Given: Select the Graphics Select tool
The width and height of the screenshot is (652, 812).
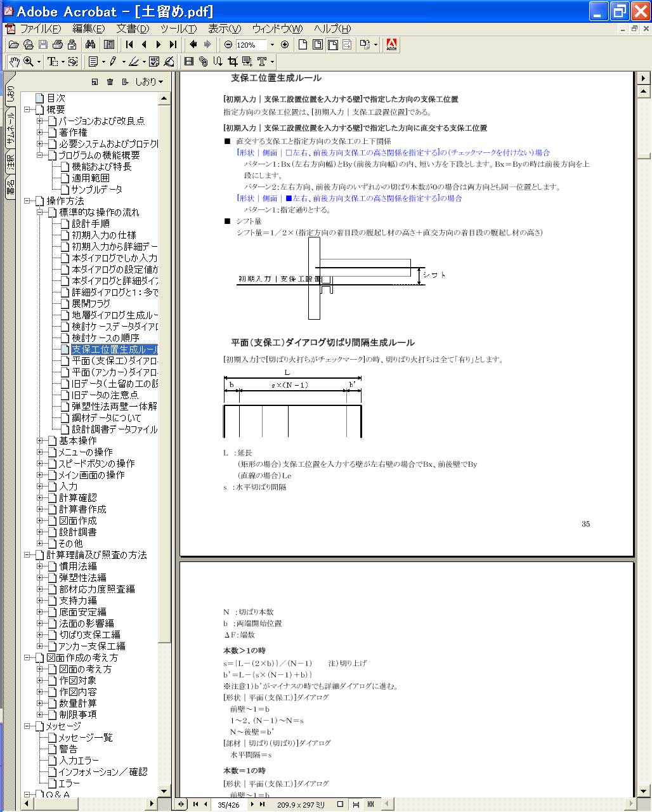Looking at the screenshot, I should click(73, 62).
